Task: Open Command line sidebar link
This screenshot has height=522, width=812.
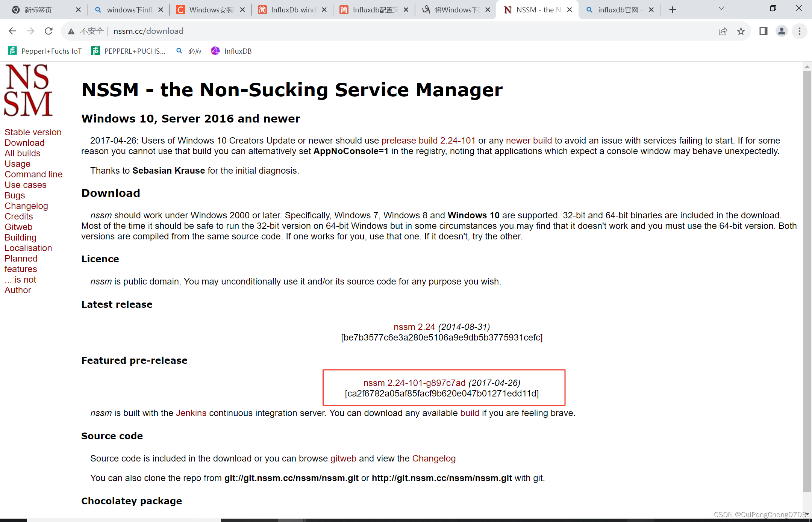Action: point(33,174)
